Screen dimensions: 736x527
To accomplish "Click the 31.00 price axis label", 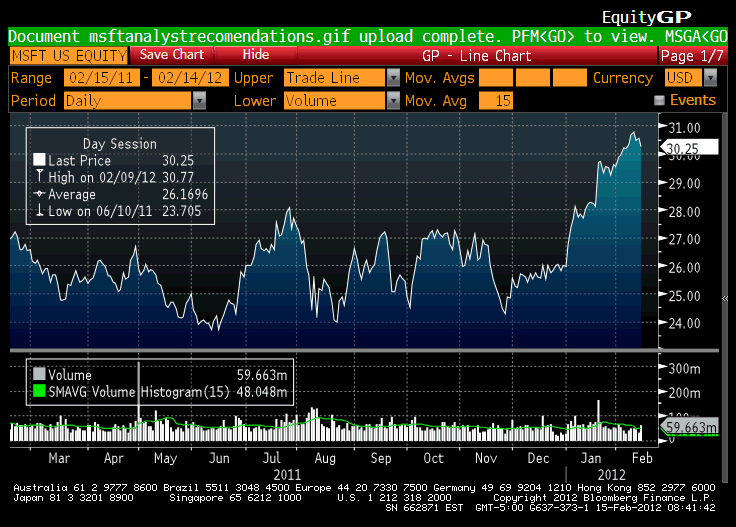I will pyautogui.click(x=684, y=128).
